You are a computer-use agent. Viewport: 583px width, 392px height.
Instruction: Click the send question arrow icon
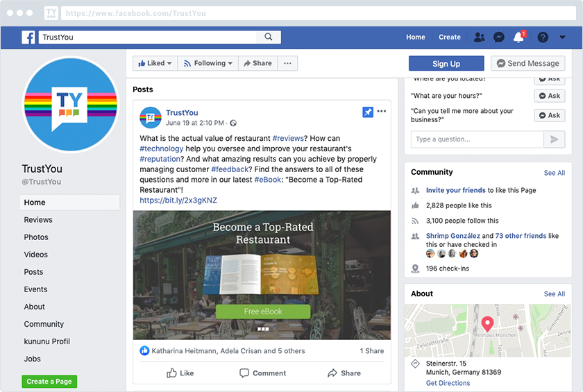555,139
